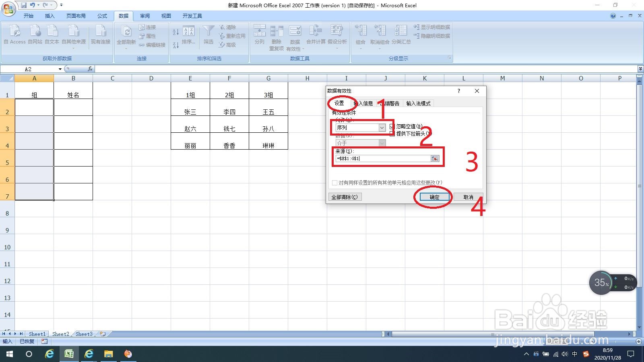Screen dimensions: 644x362
Task: Select cell E2 containing 张三
Action: tap(190, 107)
